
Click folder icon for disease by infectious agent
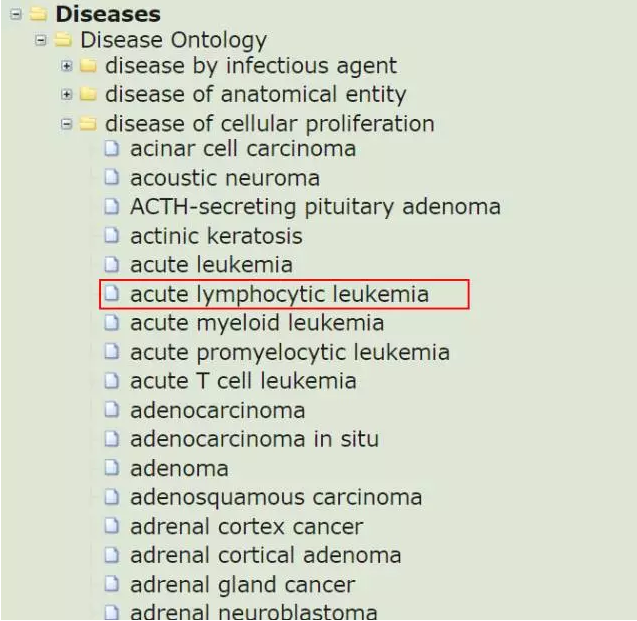coord(89,65)
